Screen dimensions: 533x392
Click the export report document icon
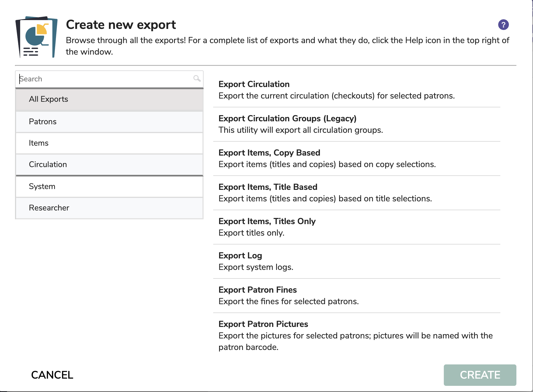point(36,37)
